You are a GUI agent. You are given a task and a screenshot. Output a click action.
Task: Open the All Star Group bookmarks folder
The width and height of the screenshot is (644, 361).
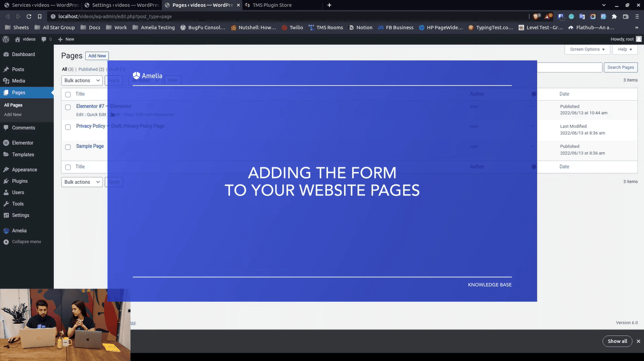54,27
